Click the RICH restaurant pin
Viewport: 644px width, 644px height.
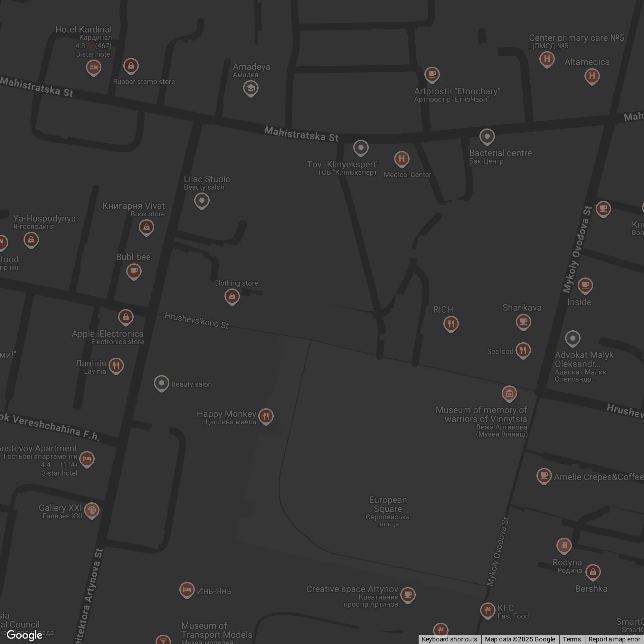pyautogui.click(x=451, y=324)
